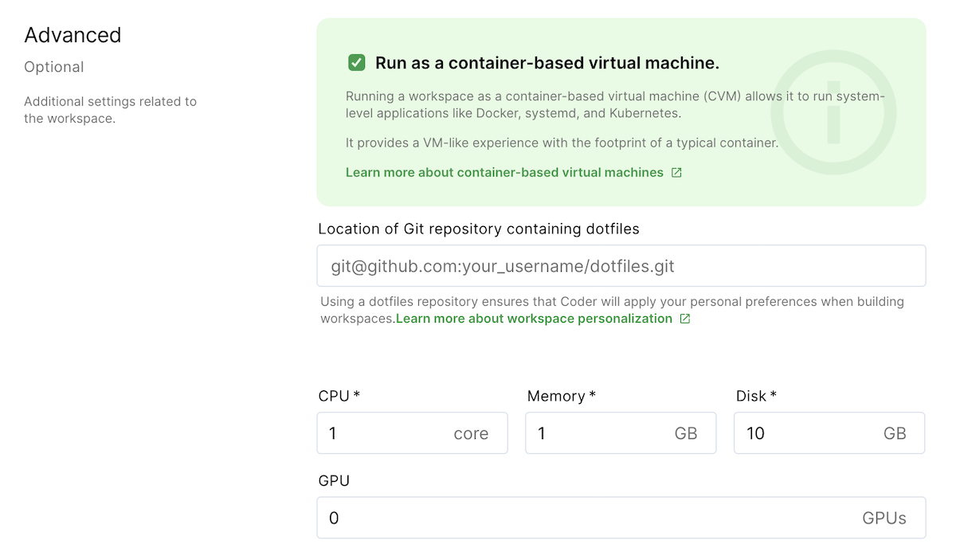Click the 'core' unit suffix in CPU
The height and width of the screenshot is (560, 956).
[x=471, y=433]
